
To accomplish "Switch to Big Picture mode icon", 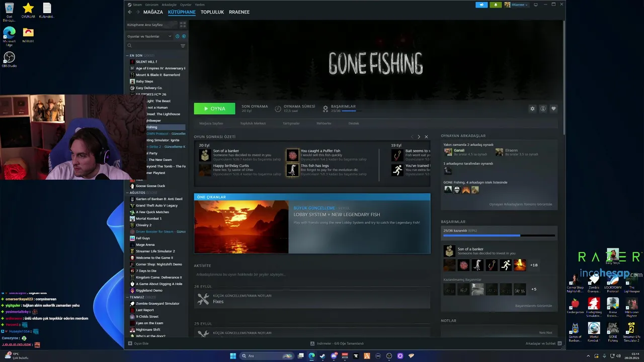I will pyautogui.click(x=536, y=5).
